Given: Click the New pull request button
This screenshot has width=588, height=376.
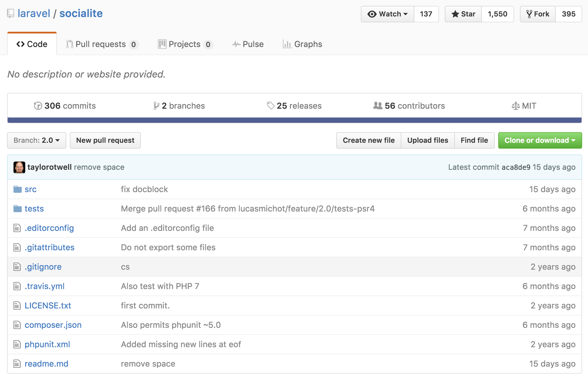Looking at the screenshot, I should 105,140.
